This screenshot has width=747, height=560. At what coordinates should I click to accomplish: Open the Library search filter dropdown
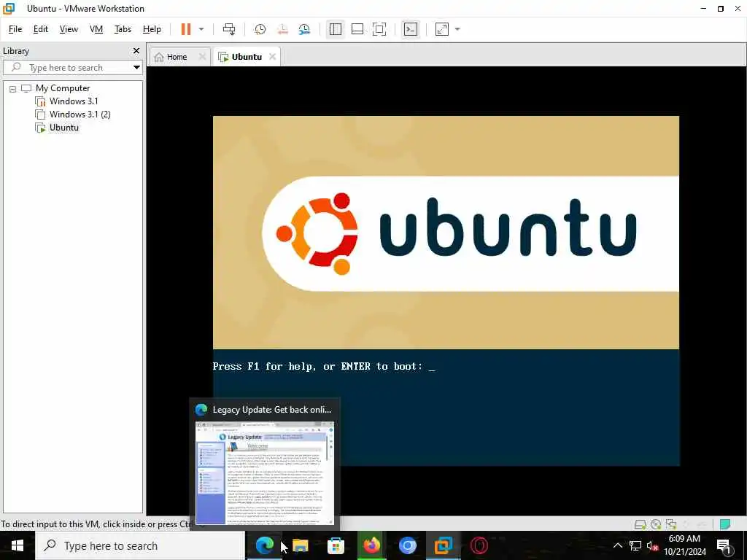pos(136,68)
